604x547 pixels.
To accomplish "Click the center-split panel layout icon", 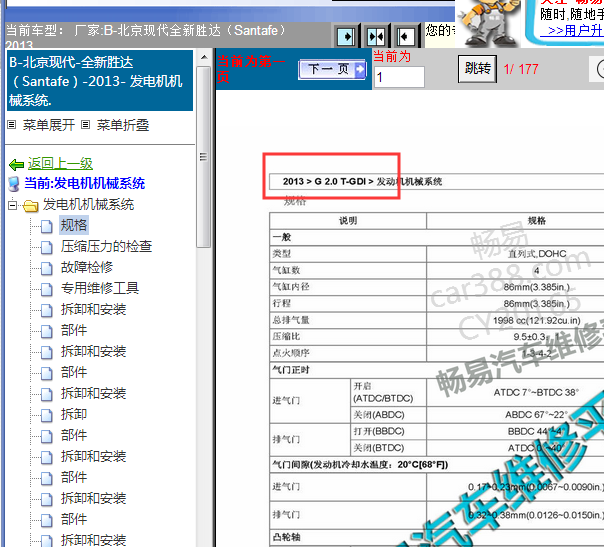I will click(x=376, y=37).
